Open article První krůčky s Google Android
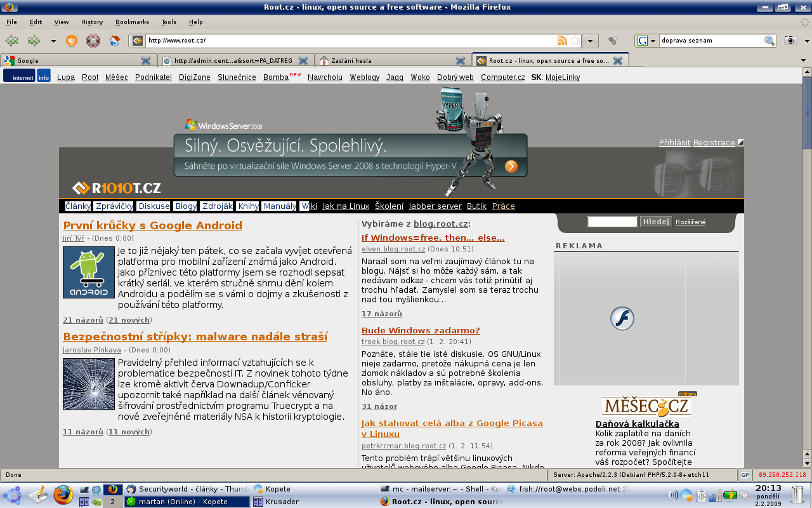The image size is (812, 508). [x=152, y=225]
